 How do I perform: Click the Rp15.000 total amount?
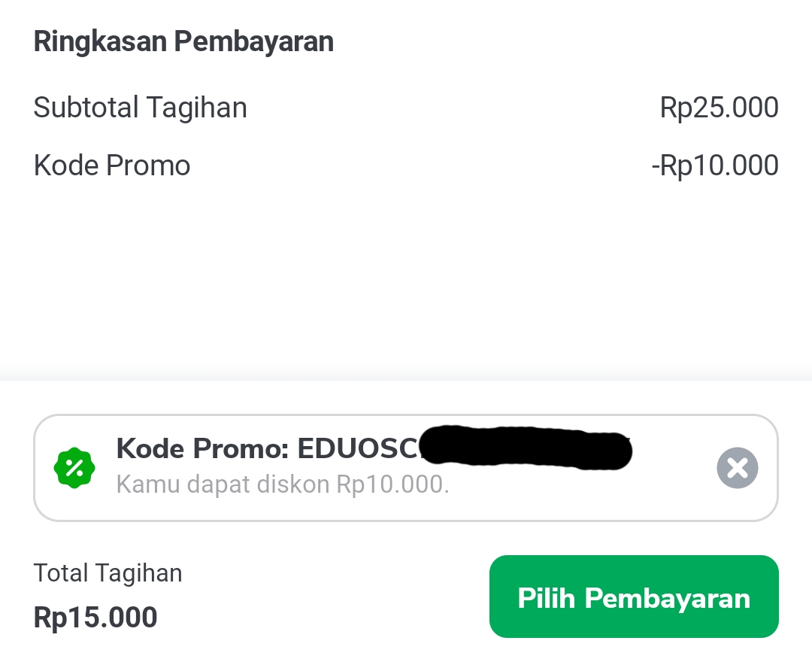coord(96,617)
